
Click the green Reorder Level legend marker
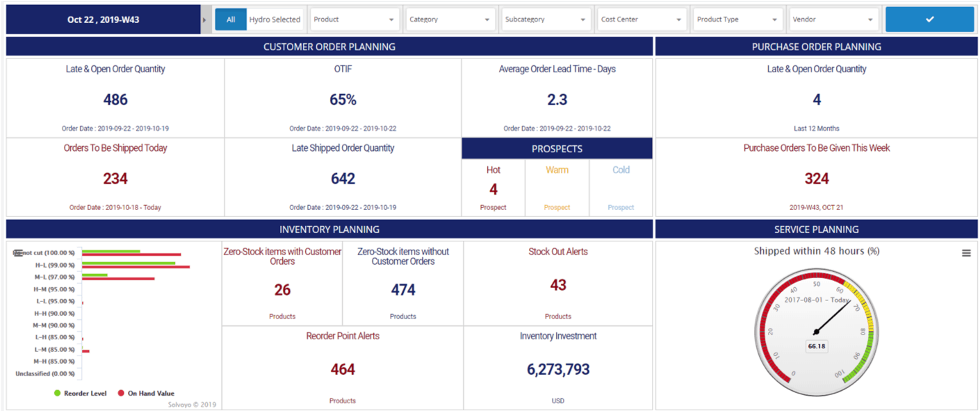click(56, 393)
